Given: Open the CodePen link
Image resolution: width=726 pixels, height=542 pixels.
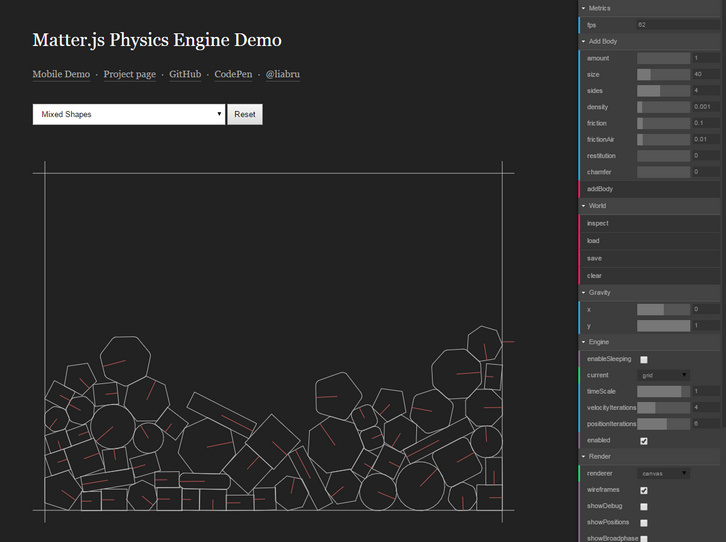Looking at the screenshot, I should point(233,74).
